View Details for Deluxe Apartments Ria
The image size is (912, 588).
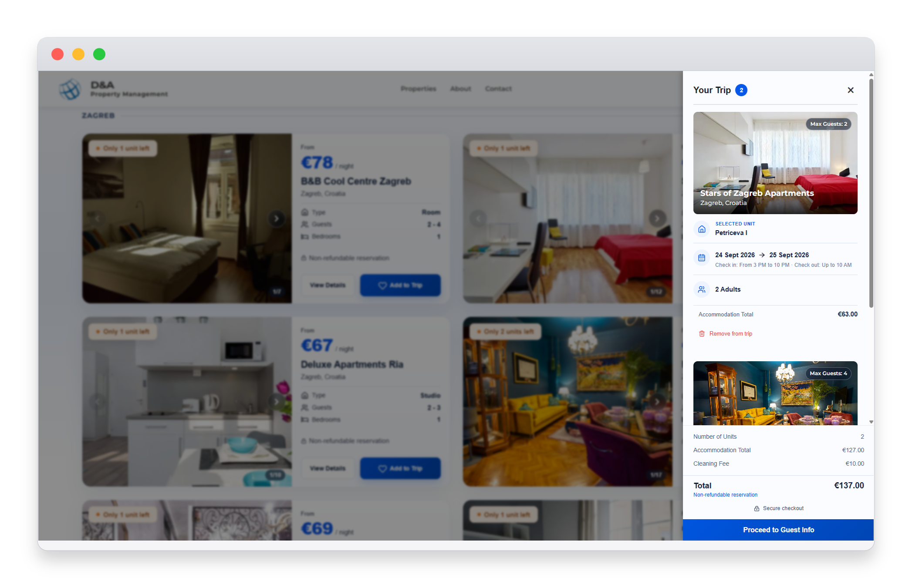[x=328, y=468]
